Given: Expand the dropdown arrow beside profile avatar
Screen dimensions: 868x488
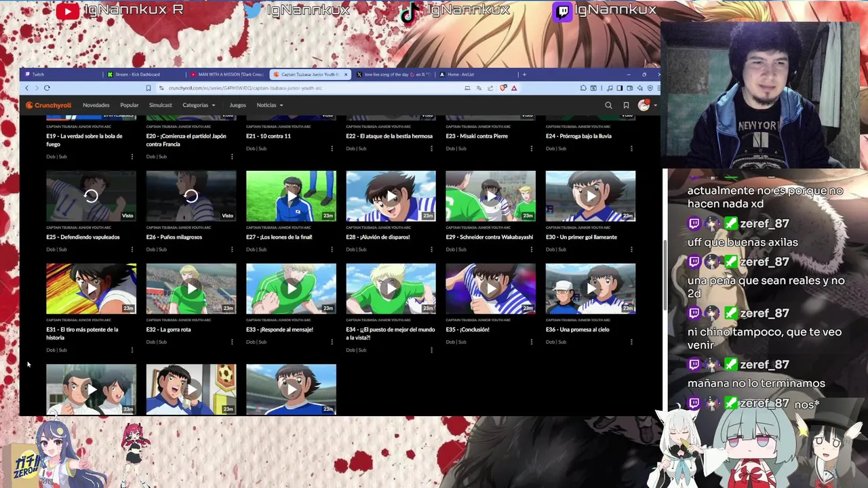Looking at the screenshot, I should point(654,106).
